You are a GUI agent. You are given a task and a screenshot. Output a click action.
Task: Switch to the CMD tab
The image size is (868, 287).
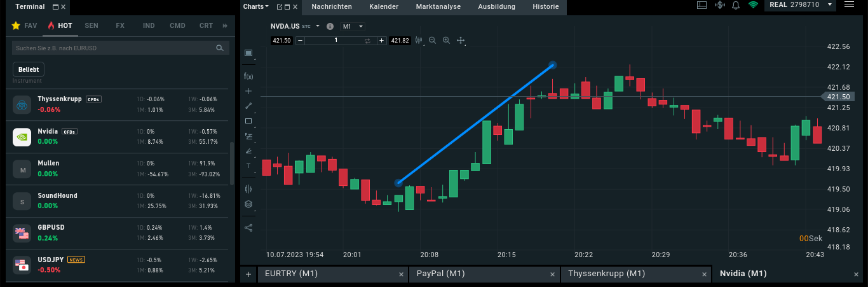point(177,25)
